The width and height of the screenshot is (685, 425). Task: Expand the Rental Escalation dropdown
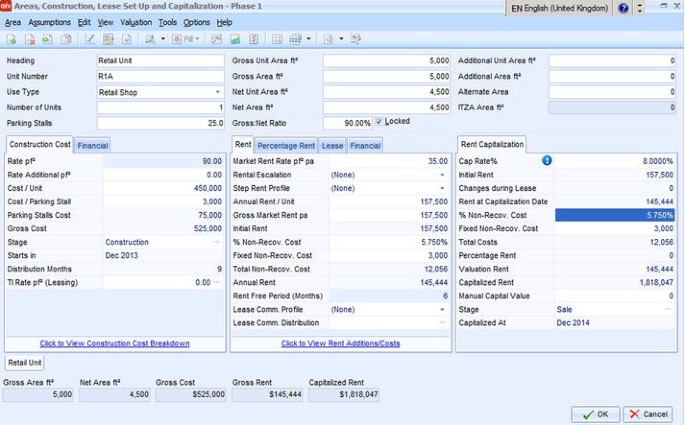point(442,174)
